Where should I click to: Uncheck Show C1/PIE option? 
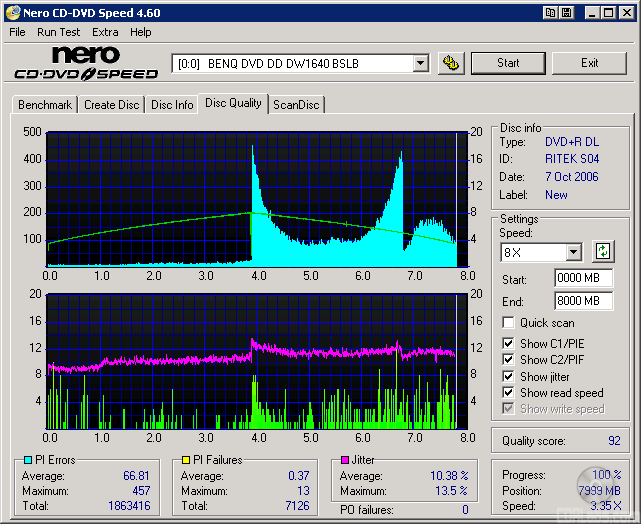pyautogui.click(x=509, y=344)
